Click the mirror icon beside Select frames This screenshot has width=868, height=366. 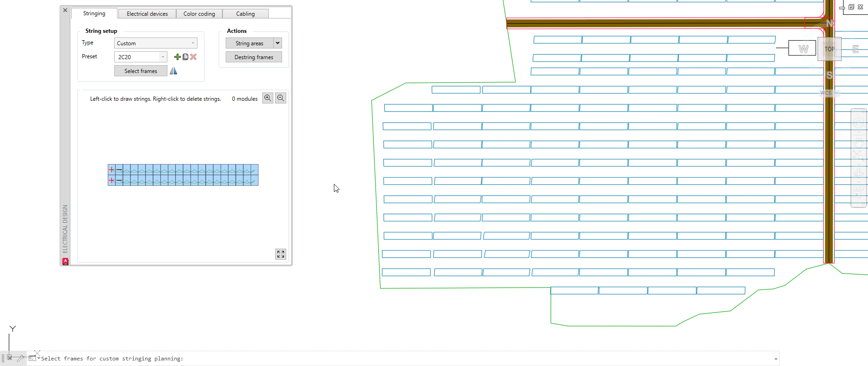pos(173,71)
